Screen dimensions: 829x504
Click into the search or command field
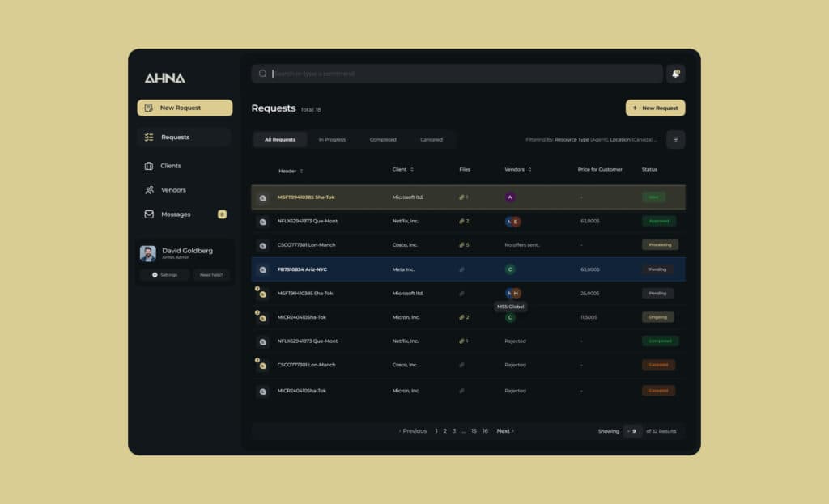click(457, 74)
